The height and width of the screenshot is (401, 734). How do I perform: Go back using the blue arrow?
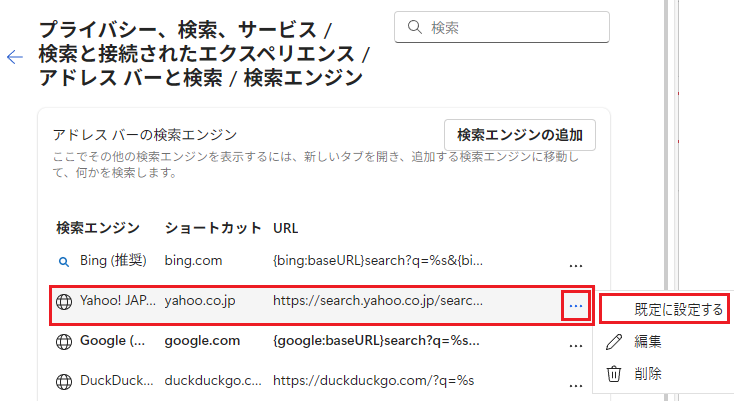(x=15, y=57)
